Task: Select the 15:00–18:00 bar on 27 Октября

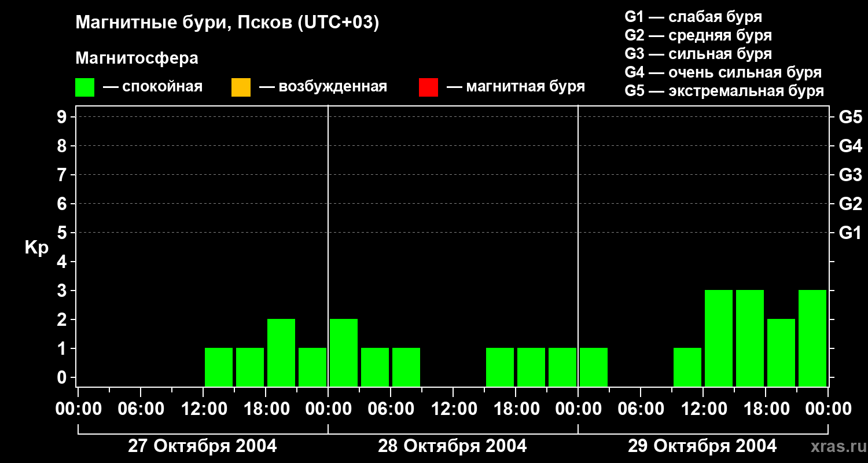Action: 250,367
